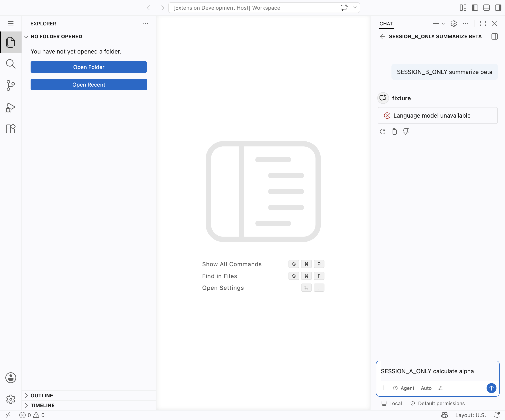Copy the chat response
The height and width of the screenshot is (420, 505).
(394, 132)
